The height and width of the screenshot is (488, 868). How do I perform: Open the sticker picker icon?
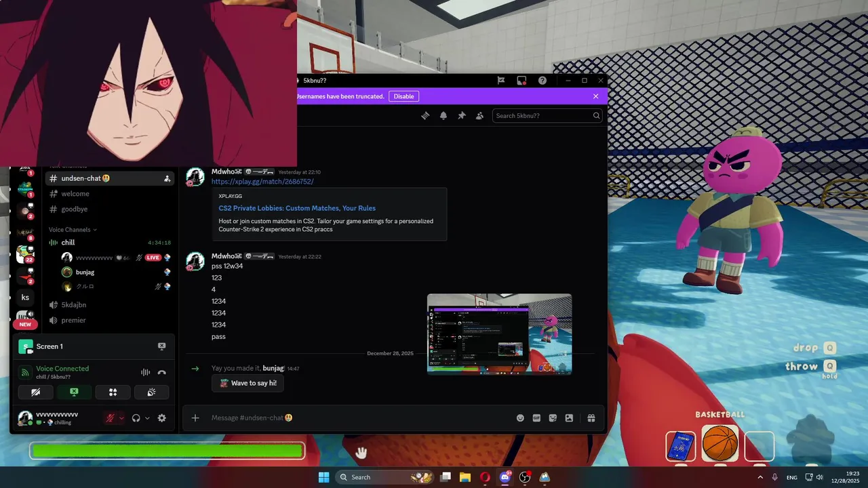[553, 418]
